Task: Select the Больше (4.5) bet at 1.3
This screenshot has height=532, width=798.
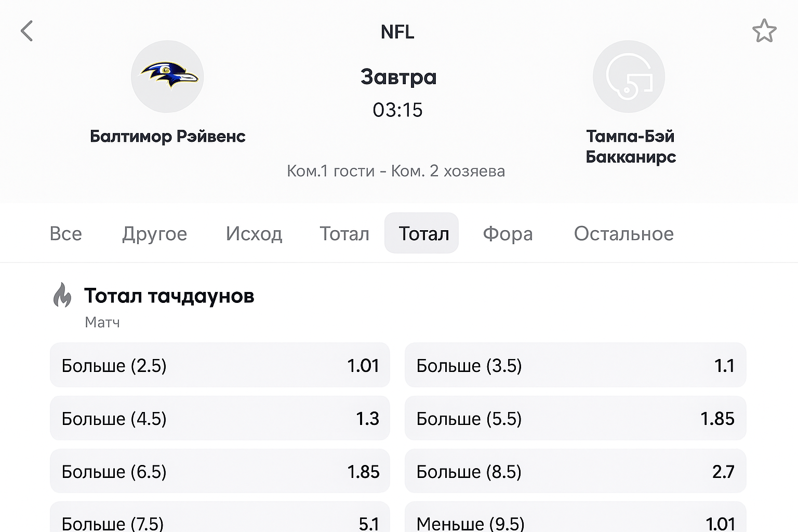Action: pos(220,418)
